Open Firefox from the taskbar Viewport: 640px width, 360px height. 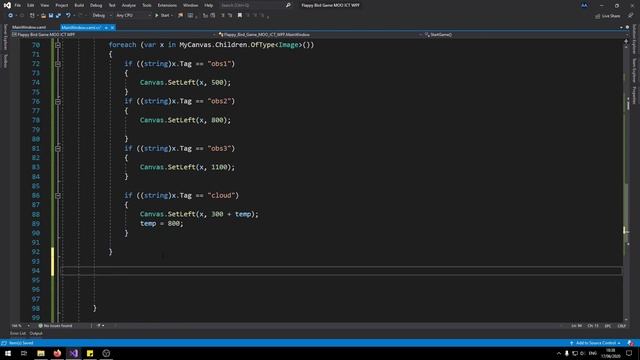57,353
